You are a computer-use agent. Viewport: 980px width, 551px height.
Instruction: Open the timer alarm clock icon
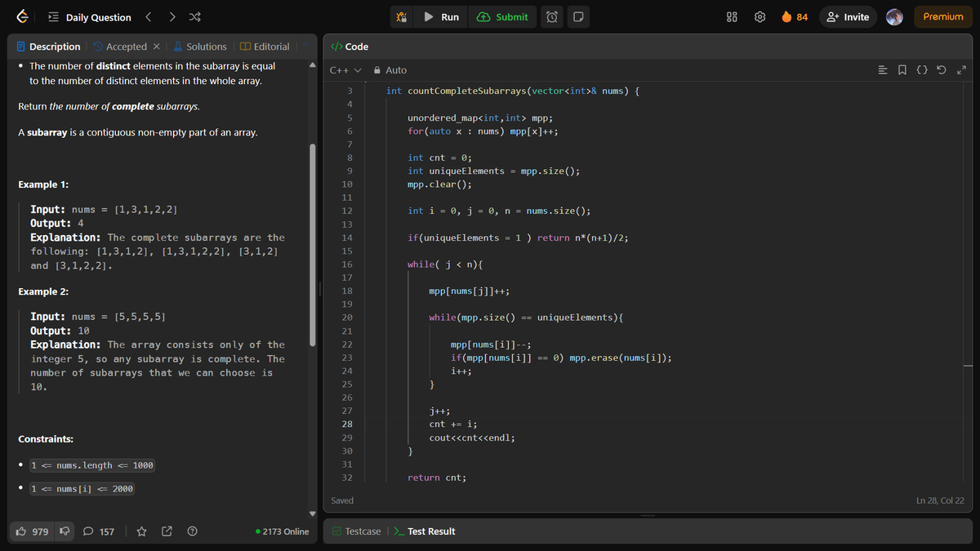click(552, 17)
